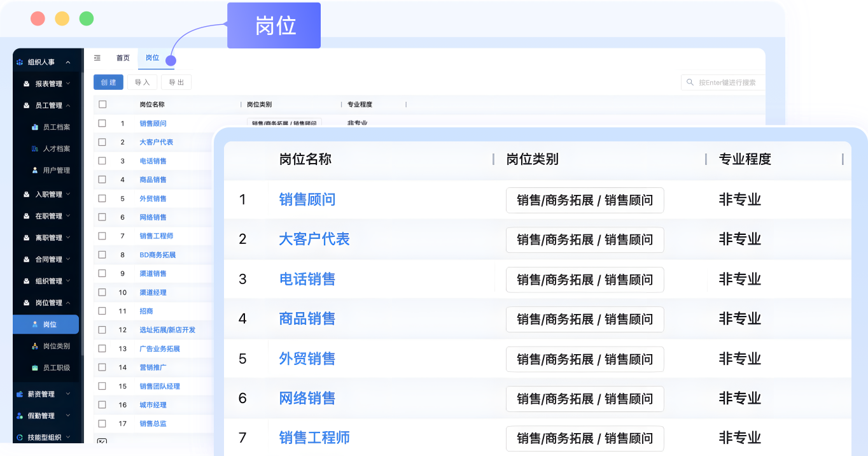Check the checkbox for row 3 电话销售

click(101, 160)
